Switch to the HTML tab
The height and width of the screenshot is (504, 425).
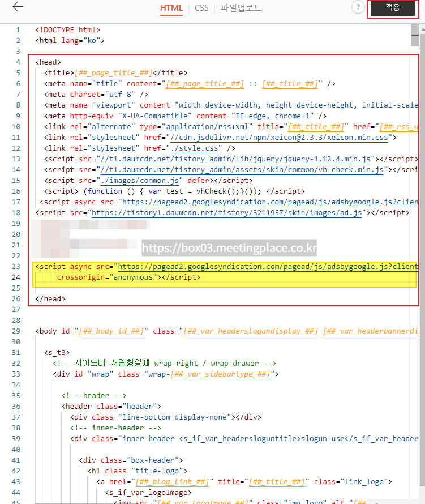pyautogui.click(x=171, y=8)
